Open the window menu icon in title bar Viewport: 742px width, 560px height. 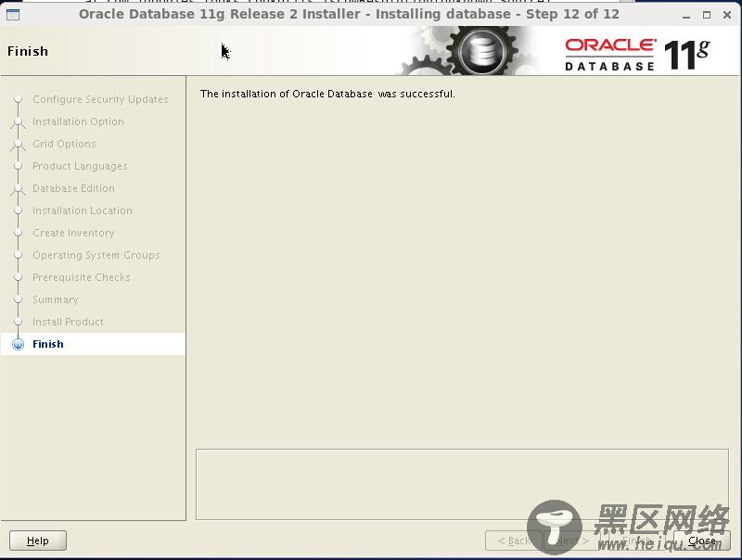coord(13,15)
